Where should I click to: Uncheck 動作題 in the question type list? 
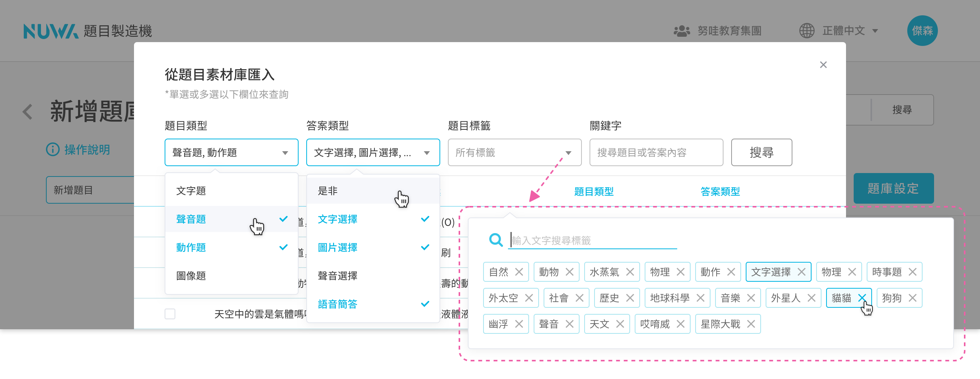pyautogui.click(x=232, y=247)
